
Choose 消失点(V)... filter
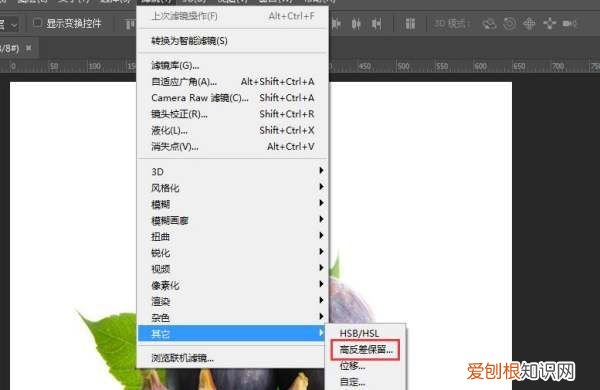(x=232, y=147)
